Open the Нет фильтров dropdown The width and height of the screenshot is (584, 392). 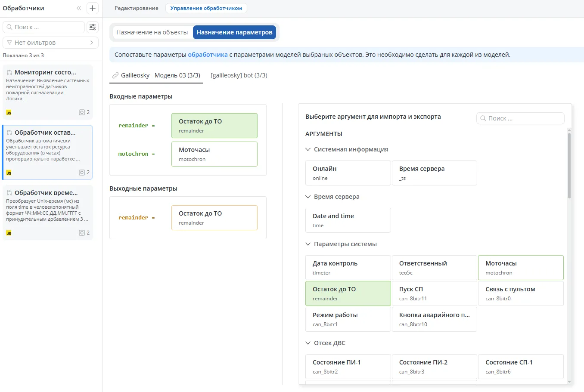(x=50, y=42)
